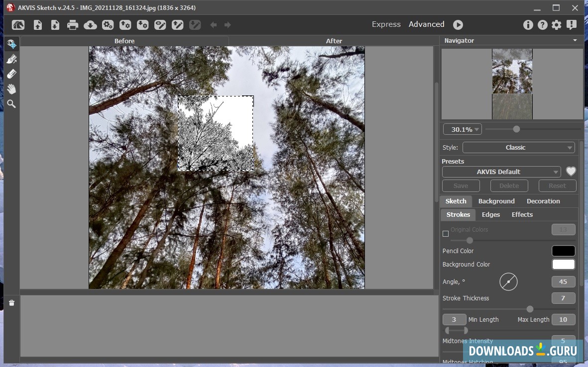
Task: Open the zoom percentage dropdown
Action: pos(462,129)
